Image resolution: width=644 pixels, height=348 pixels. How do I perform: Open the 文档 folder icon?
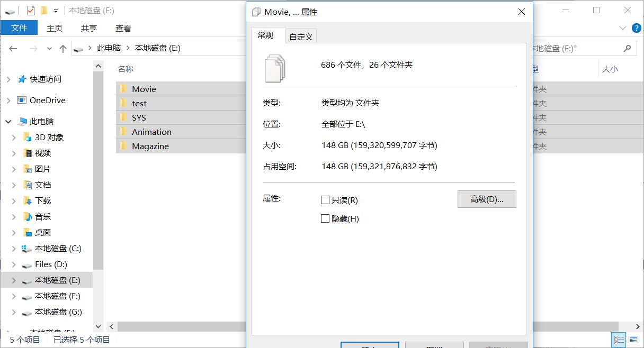27,185
